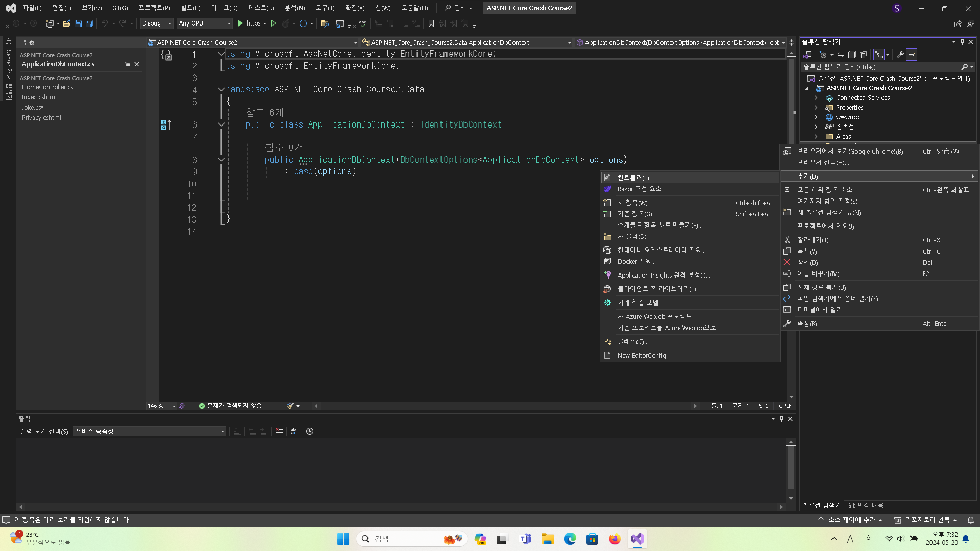Click the wrench properties icon in Solution Explorer
980x551 pixels.
point(900,55)
